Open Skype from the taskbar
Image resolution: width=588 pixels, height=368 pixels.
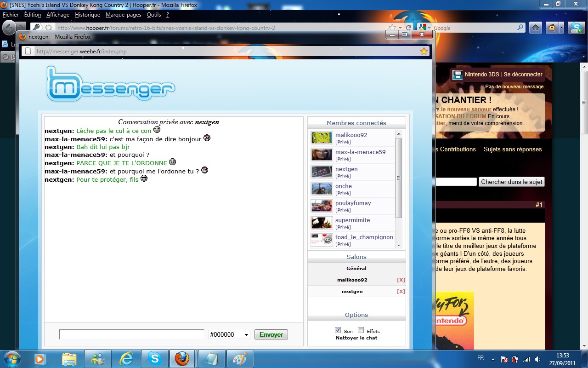tap(154, 359)
